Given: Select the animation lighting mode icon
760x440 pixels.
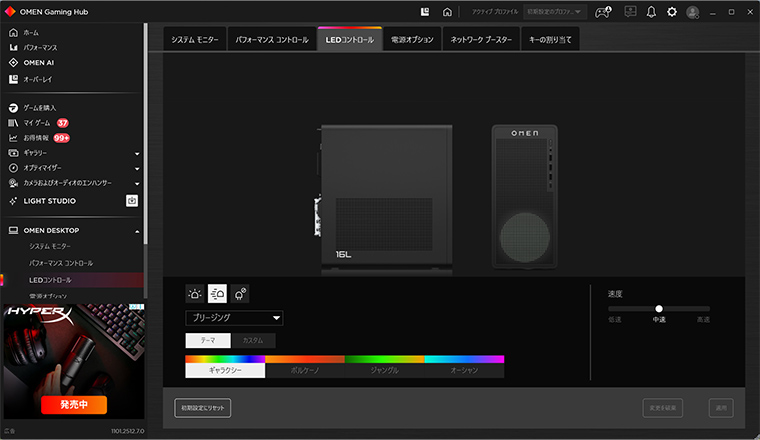Looking at the screenshot, I should click(217, 294).
